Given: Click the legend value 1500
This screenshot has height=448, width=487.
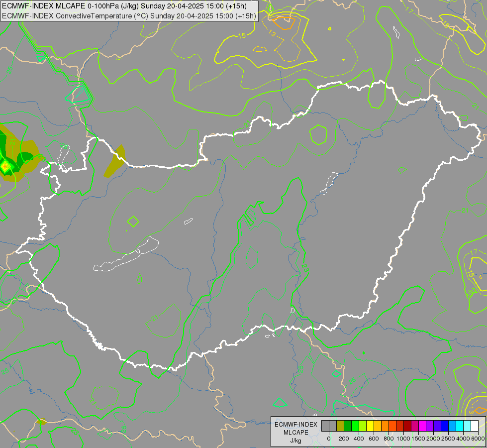Looking at the screenshot, I should [x=418, y=439].
